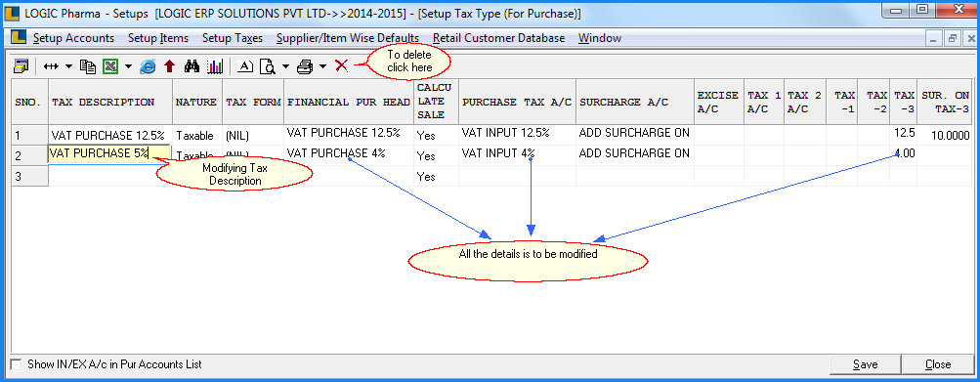Open the Excel export dropdown arrow

[x=128, y=65]
